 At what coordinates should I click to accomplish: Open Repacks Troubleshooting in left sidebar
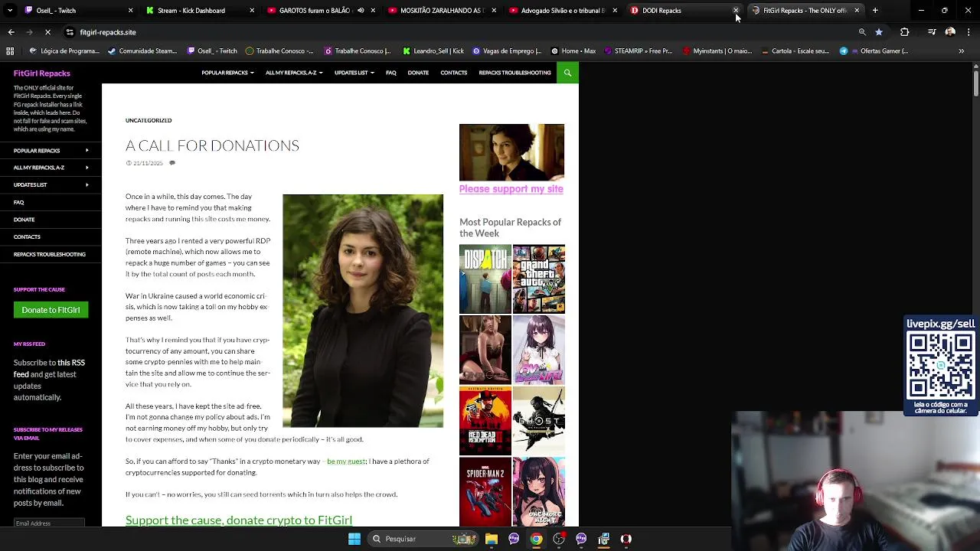click(x=49, y=254)
